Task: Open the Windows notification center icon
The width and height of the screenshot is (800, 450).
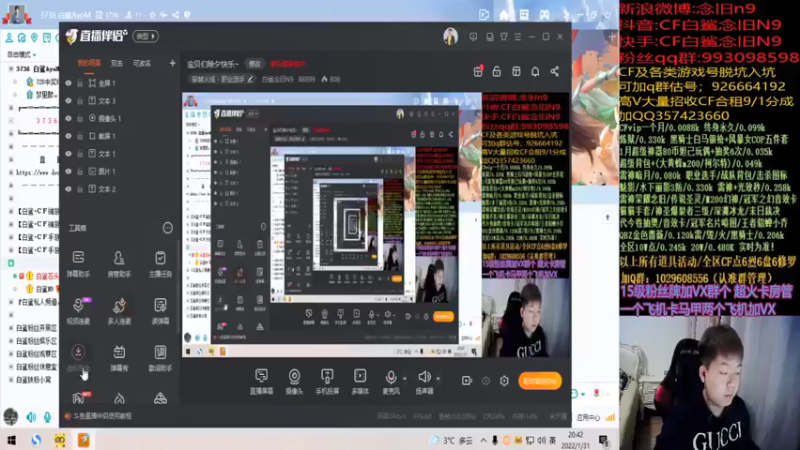Action: coord(604,440)
